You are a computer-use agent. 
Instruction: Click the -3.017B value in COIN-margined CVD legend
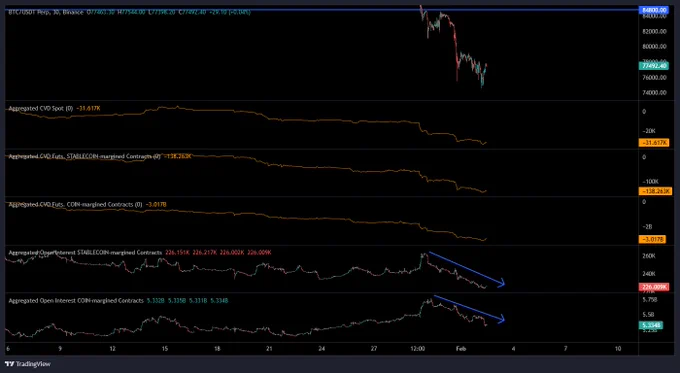click(156, 204)
